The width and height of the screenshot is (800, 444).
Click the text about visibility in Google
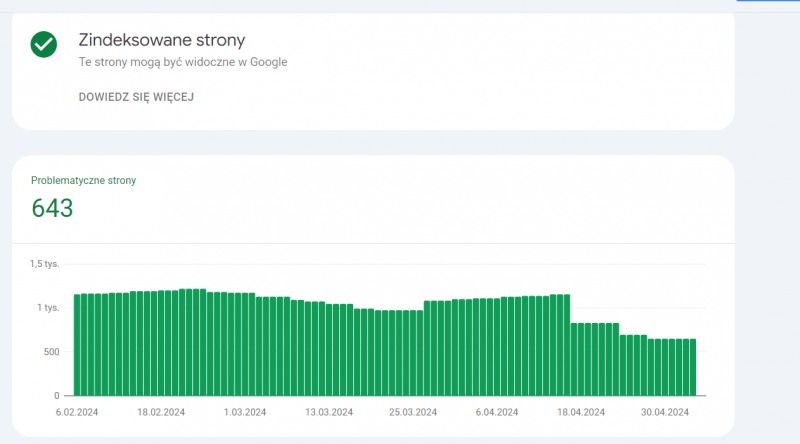coord(183,62)
